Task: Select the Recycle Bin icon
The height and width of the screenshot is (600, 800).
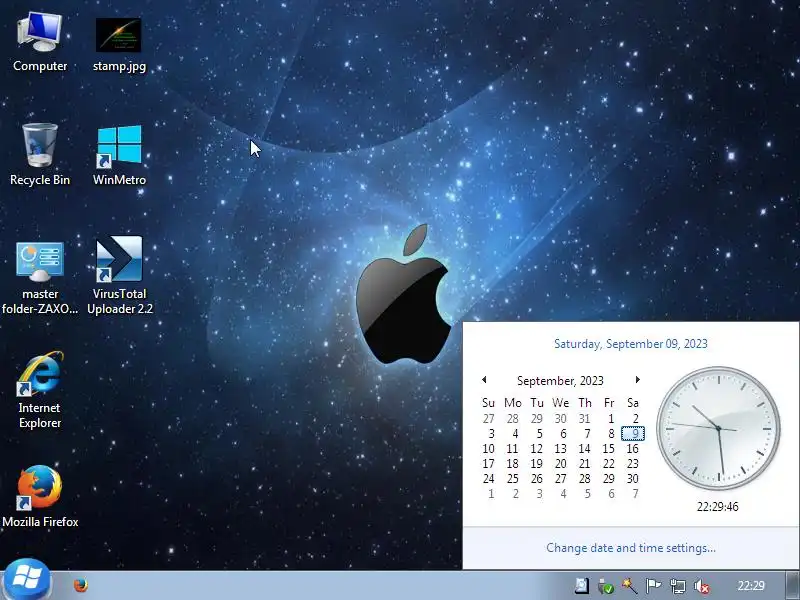Action: click(40, 155)
